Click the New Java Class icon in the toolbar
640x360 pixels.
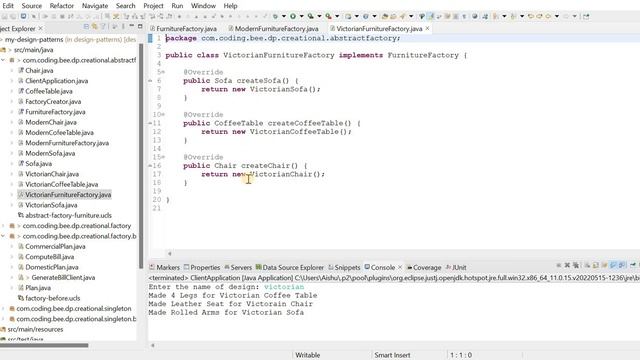pos(366,16)
